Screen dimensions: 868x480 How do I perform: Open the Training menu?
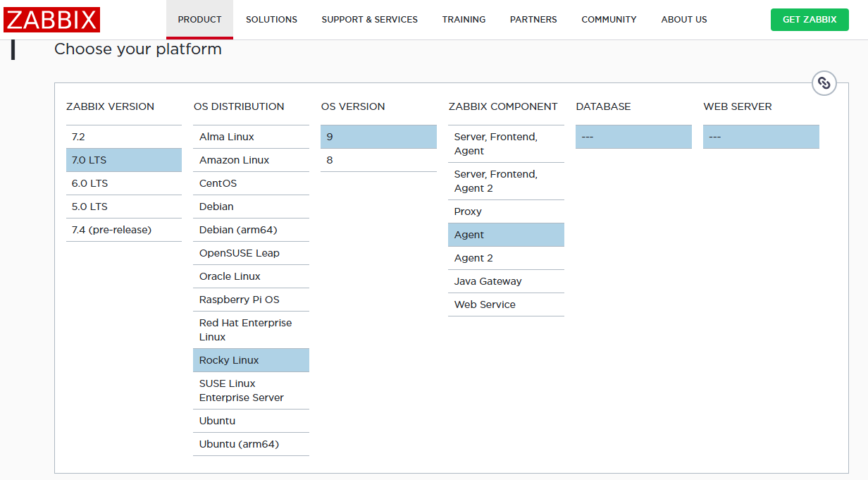[464, 20]
